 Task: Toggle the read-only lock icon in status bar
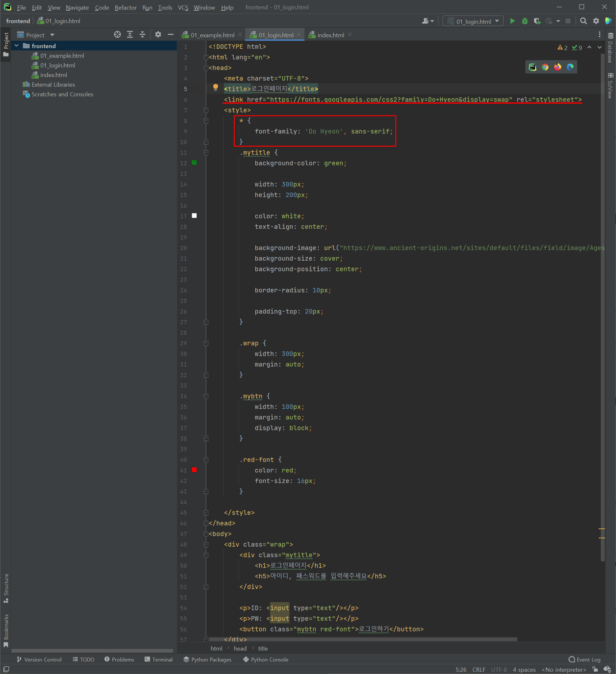[595, 669]
